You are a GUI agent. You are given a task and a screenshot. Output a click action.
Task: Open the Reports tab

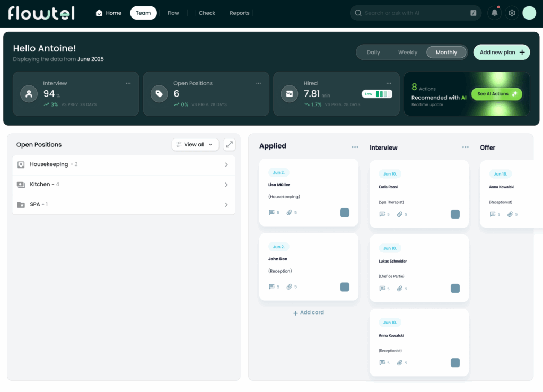(x=239, y=13)
